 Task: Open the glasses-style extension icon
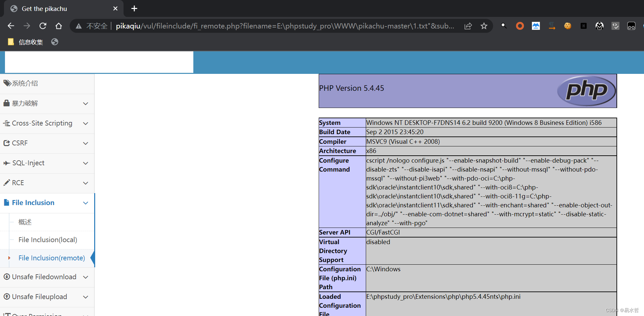[x=631, y=26]
